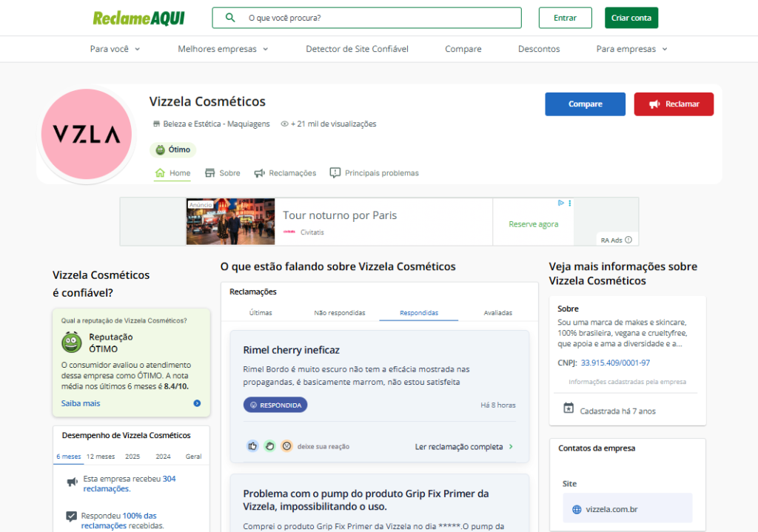The image size is (758, 532).
Task: Click the Ótimo reputation badge
Action: coord(172,149)
